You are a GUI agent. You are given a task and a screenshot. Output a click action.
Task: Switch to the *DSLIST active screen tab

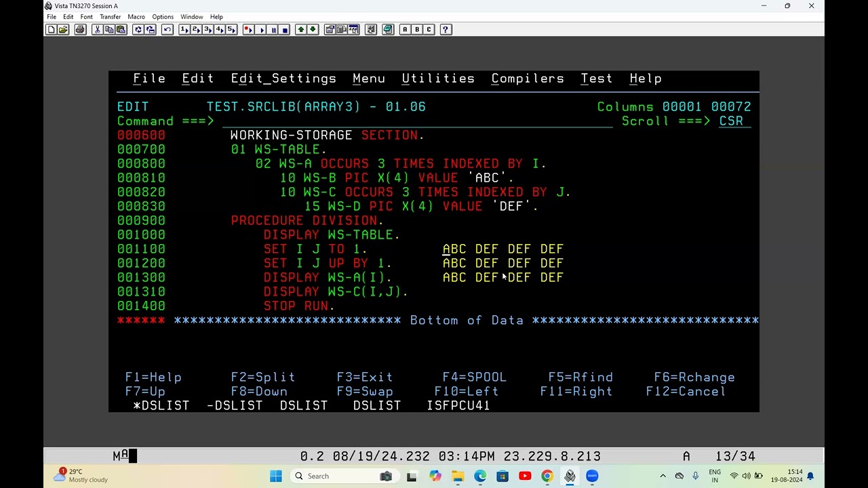click(x=161, y=406)
